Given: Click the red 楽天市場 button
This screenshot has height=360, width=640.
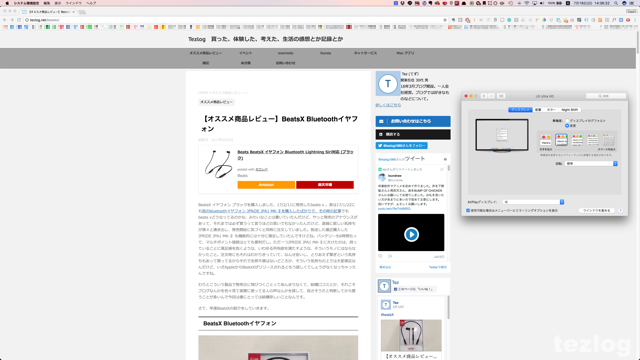Looking at the screenshot, I should (x=325, y=185).
